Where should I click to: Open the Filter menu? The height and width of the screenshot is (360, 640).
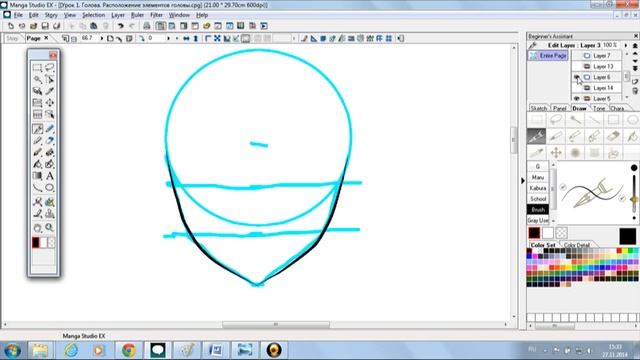(x=156, y=15)
